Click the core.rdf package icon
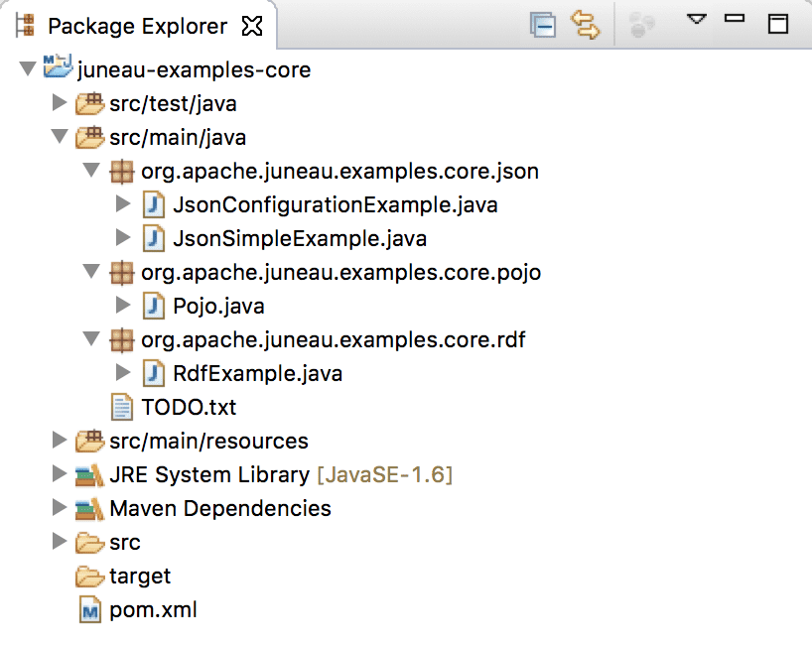Image resolution: width=812 pixels, height=645 pixels. point(122,339)
